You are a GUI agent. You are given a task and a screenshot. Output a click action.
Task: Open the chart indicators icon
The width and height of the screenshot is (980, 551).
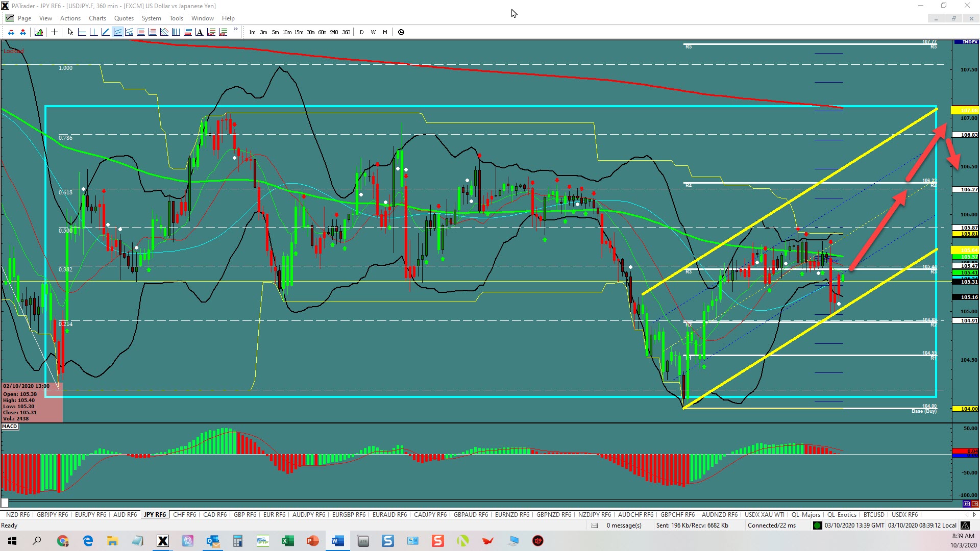click(x=39, y=32)
